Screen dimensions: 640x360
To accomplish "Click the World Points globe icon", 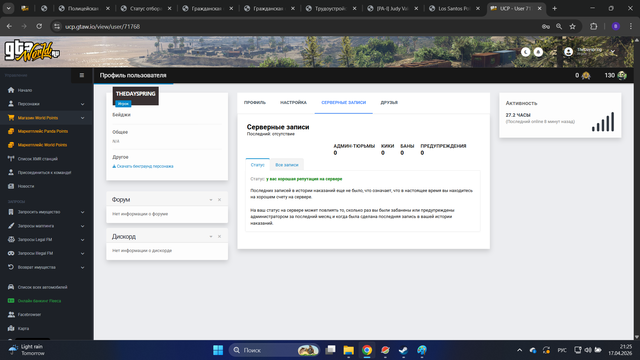I will 622,76.
